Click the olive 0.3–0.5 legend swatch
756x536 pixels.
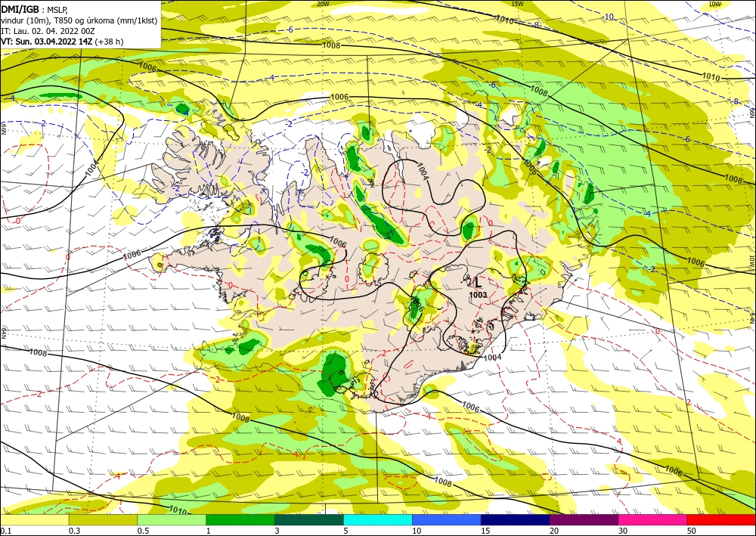point(103,519)
